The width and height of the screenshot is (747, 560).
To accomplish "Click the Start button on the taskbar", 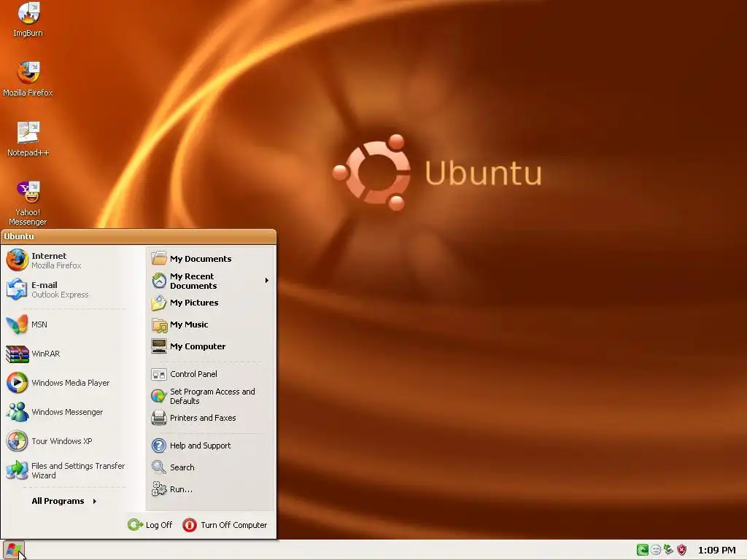I will tap(13, 550).
